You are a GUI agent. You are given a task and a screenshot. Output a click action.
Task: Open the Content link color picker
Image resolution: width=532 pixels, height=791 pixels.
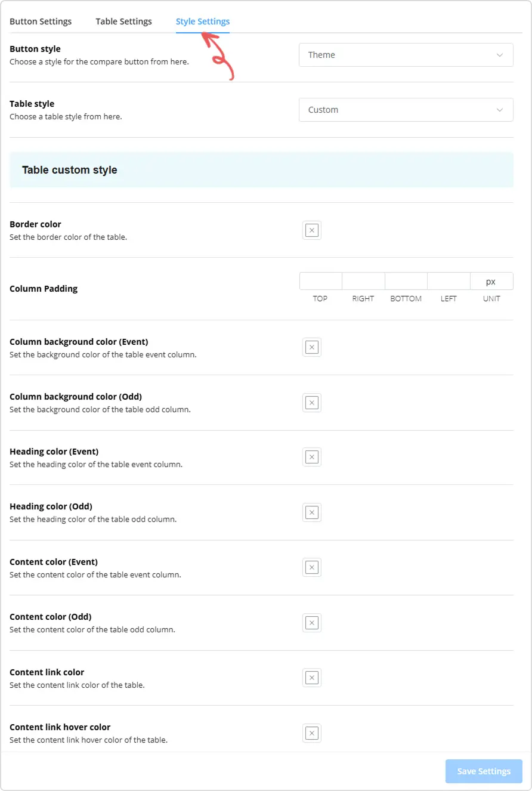[311, 677]
